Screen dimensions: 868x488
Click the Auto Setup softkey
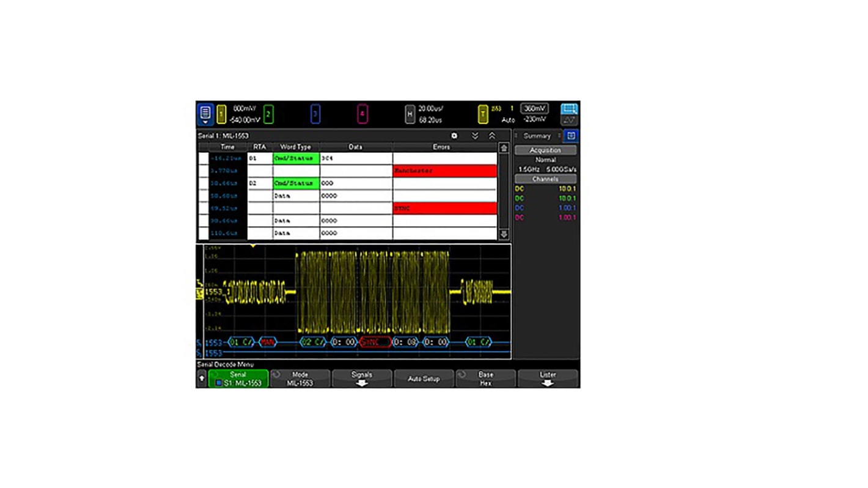point(424,379)
